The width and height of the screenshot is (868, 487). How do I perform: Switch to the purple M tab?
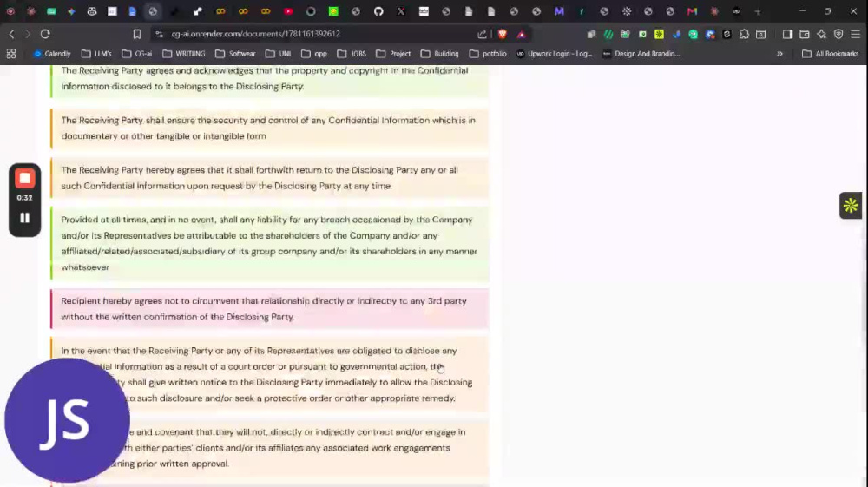[x=559, y=11]
